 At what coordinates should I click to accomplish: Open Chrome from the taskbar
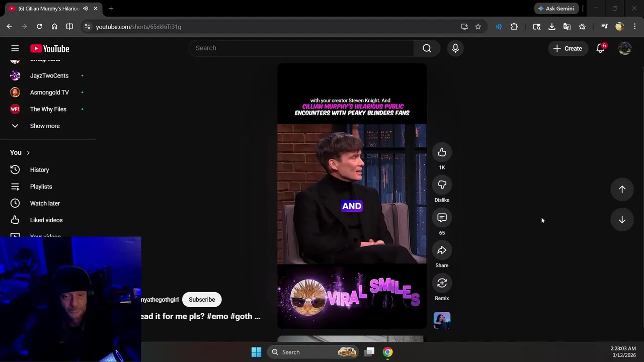coord(387,352)
